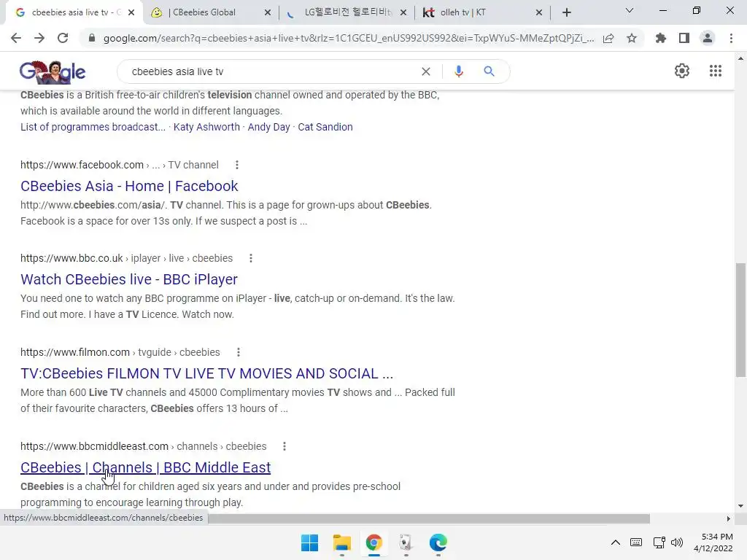Viewport: 747px width, 560px height.
Task: Open TV:CBeebies FILMON TV LIVE link
Action: 206,374
